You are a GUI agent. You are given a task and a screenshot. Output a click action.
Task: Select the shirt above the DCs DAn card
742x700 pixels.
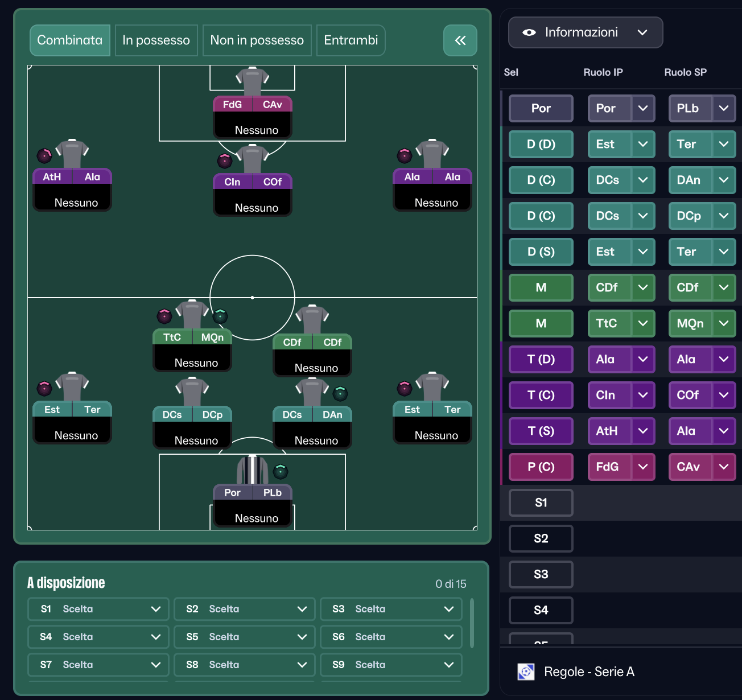312,392
